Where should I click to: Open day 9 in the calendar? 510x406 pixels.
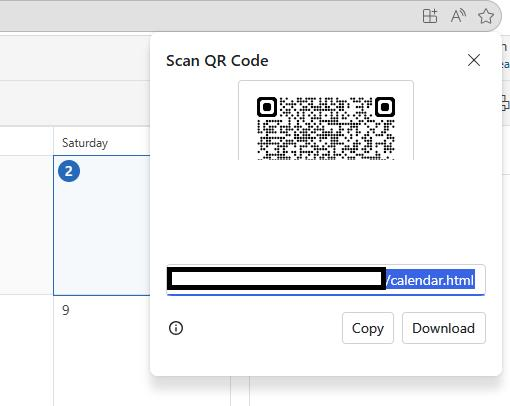pyautogui.click(x=66, y=310)
